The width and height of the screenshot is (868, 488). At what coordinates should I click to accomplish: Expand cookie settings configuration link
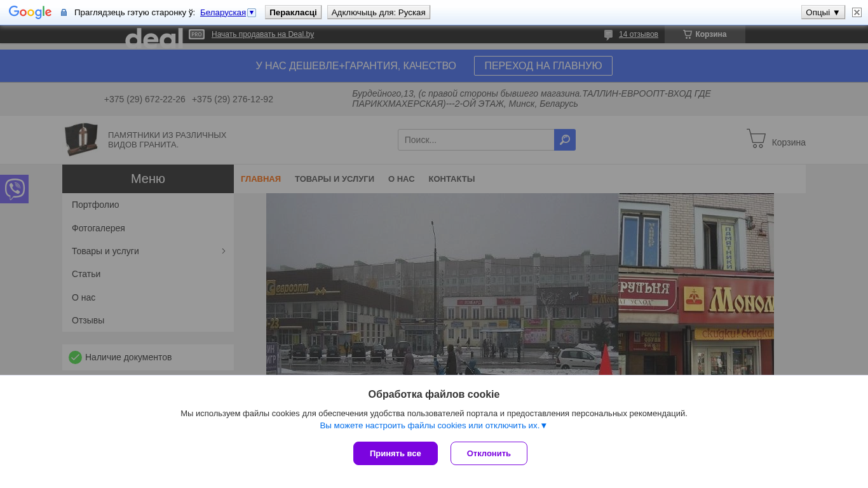433,426
